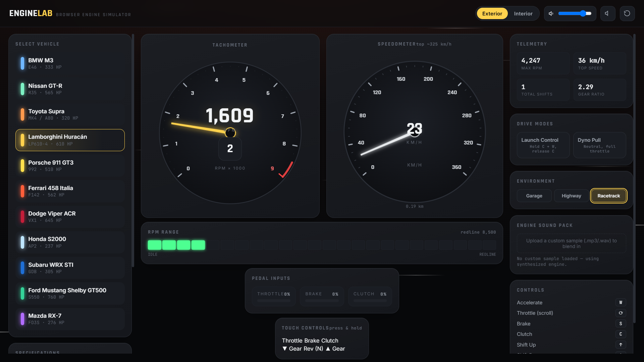
Task: Select the Nissan GT-R vehicle
Action: [70, 89]
